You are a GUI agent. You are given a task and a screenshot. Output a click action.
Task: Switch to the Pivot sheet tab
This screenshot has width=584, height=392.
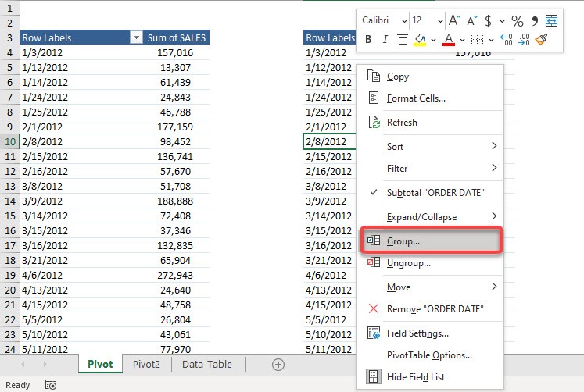click(100, 364)
